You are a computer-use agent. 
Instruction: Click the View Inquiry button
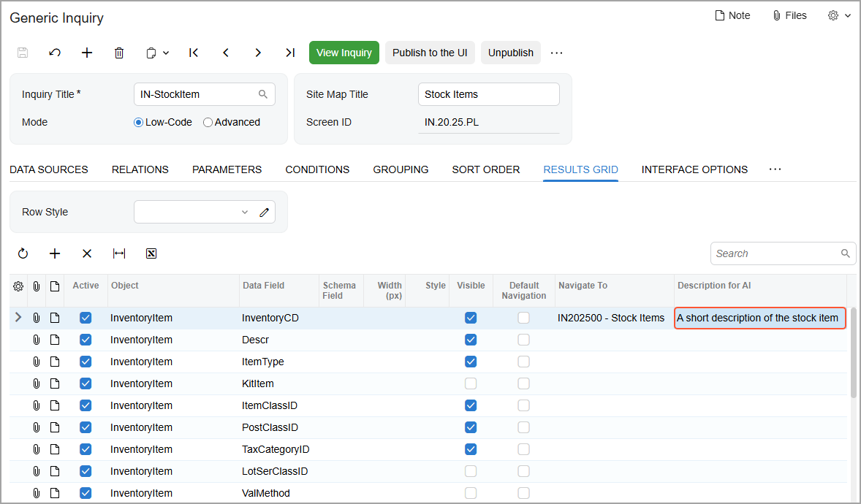click(x=344, y=53)
